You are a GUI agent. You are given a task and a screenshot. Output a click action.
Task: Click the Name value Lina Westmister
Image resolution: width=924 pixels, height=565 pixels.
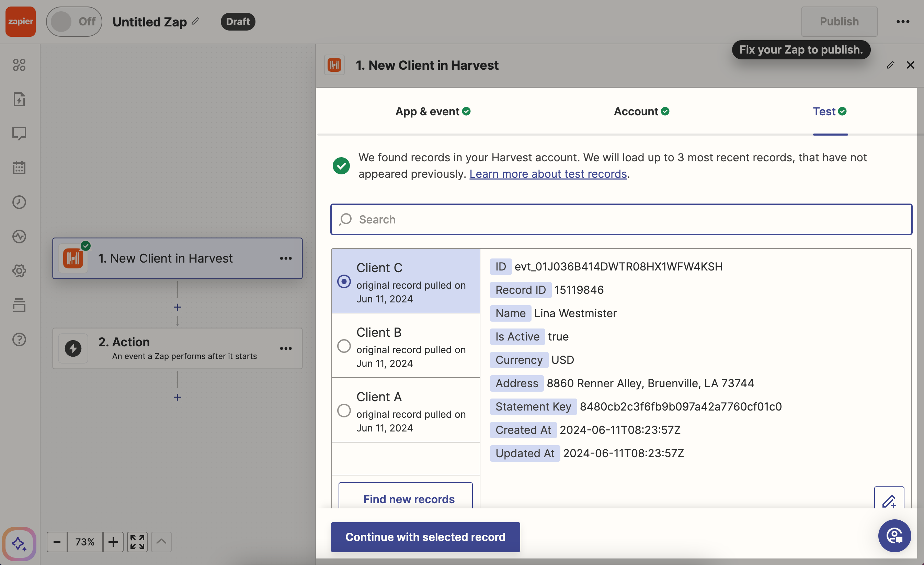(x=575, y=313)
